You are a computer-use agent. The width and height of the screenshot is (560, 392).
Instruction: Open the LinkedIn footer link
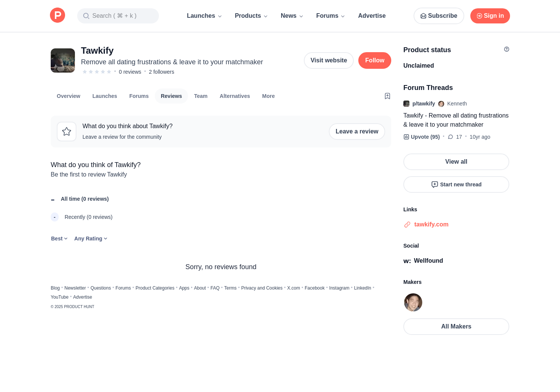pos(362,288)
